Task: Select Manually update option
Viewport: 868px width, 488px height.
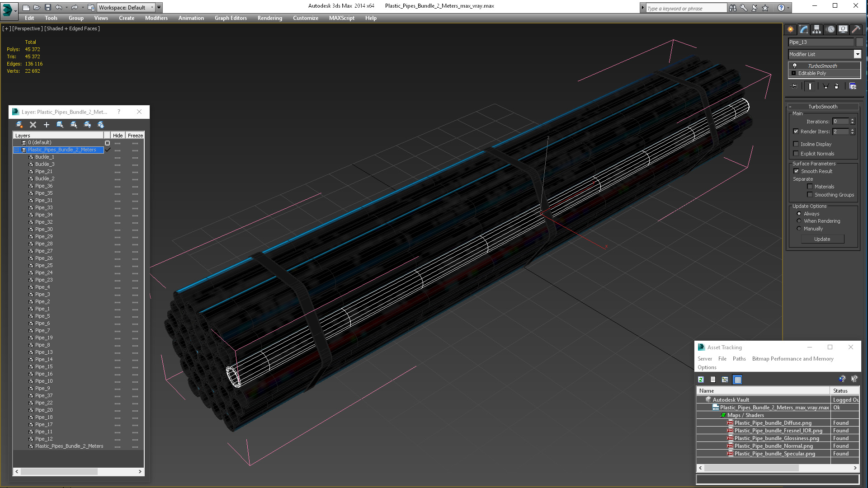Action: click(799, 229)
